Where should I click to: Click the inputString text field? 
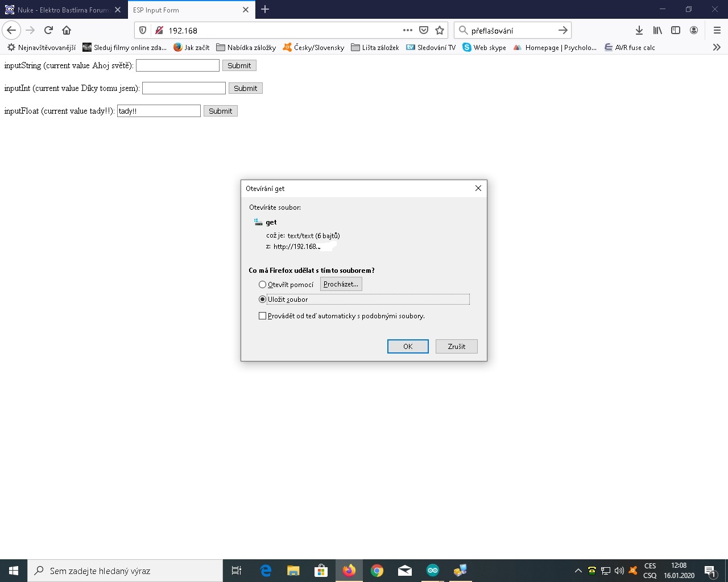177,65
